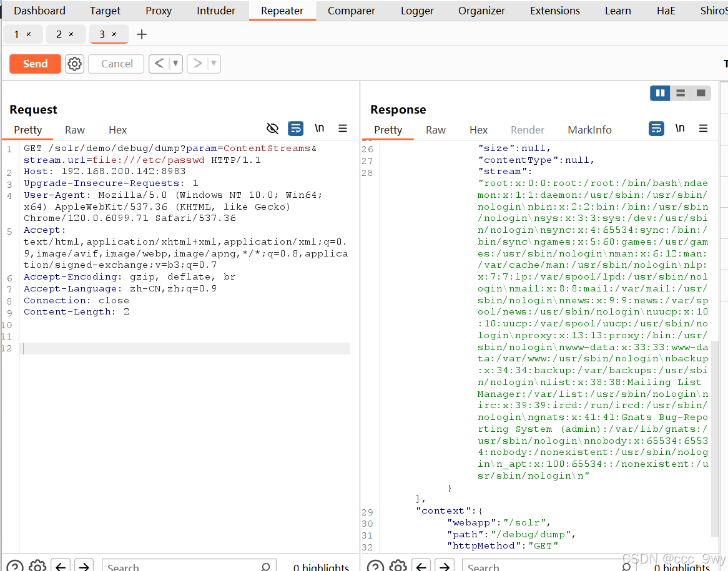Open search settings gear under Response
This screenshot has width=728, height=571.
tap(398, 567)
